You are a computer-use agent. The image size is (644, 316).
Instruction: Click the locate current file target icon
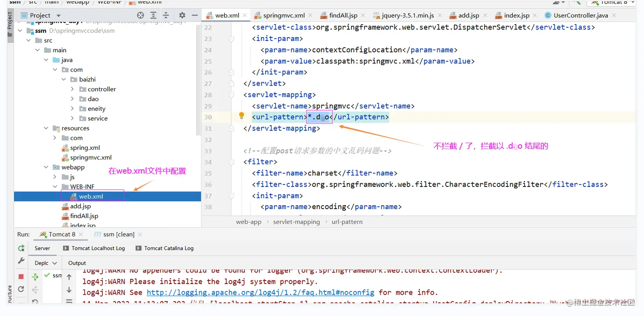tap(141, 15)
